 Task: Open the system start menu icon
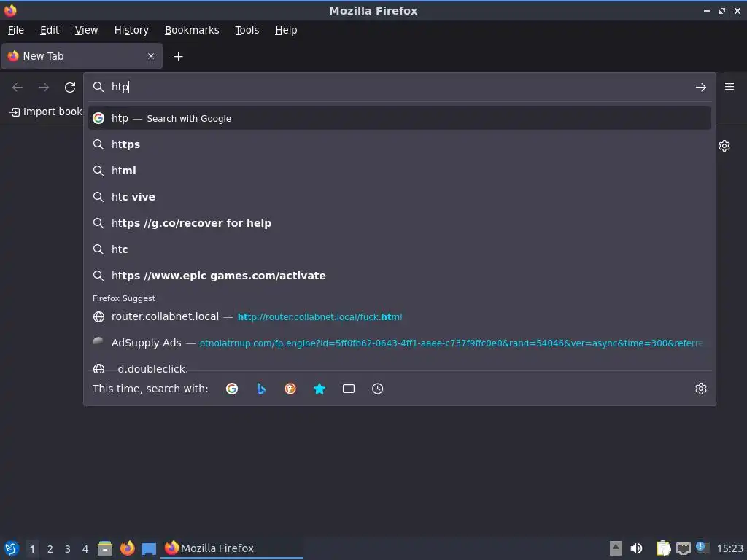click(x=12, y=548)
